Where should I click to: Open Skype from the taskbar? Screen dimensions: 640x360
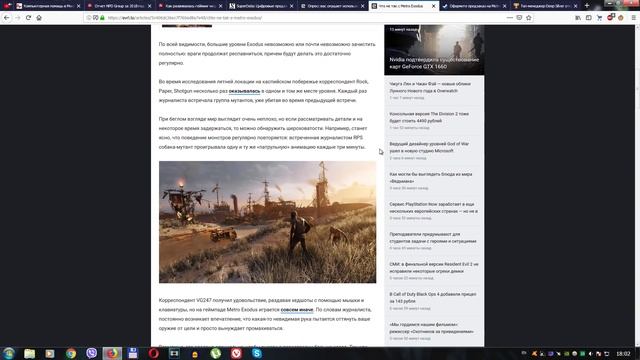[257, 353]
